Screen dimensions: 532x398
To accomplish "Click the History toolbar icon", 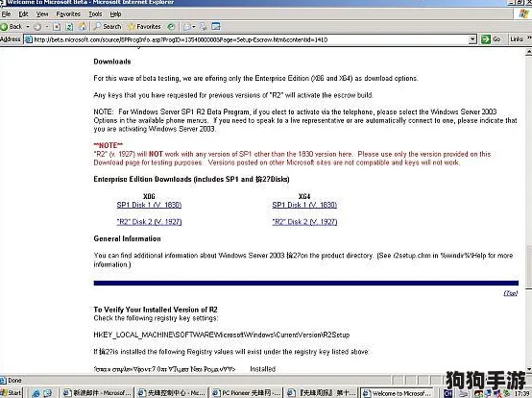I will click(171, 27).
